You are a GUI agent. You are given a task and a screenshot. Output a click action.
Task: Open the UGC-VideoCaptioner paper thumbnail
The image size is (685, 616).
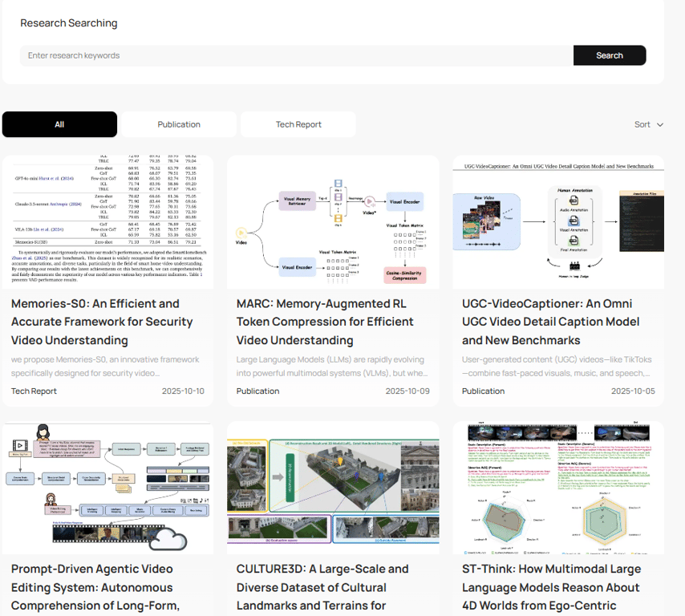pyautogui.click(x=558, y=222)
